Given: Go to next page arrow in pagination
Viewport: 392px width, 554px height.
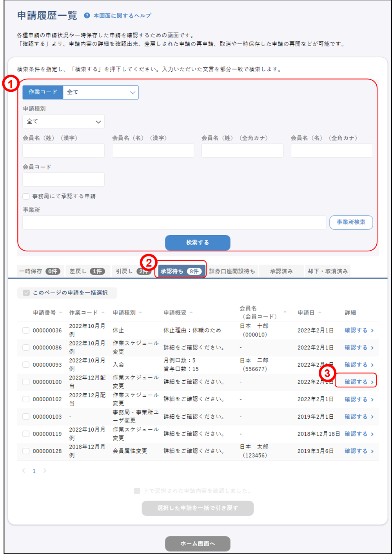Looking at the screenshot, I should click(x=45, y=471).
